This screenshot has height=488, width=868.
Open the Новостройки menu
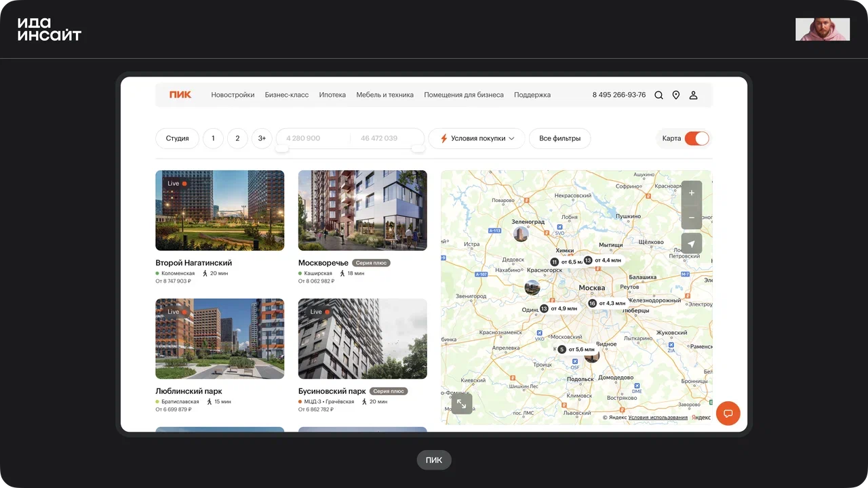click(x=233, y=95)
